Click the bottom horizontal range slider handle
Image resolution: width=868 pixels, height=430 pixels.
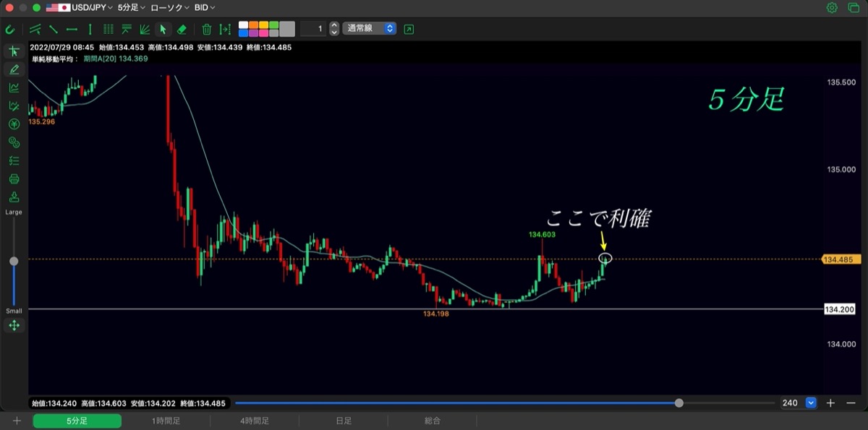click(678, 403)
